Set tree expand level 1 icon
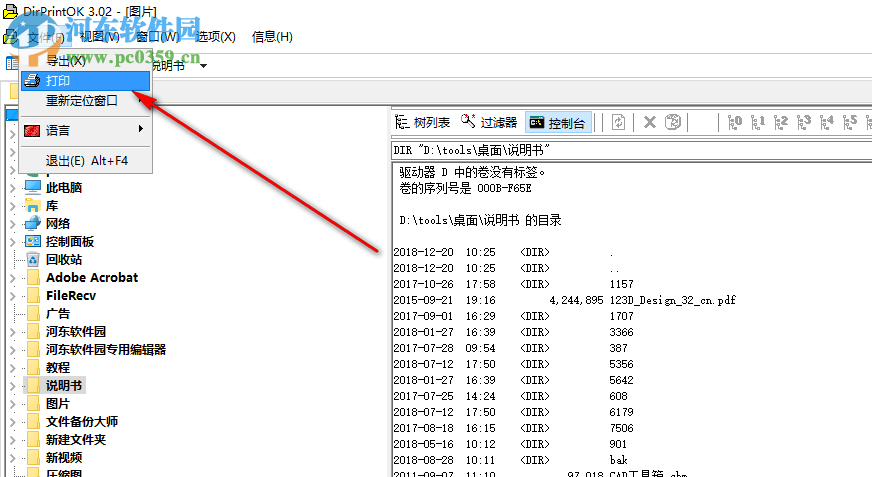 pos(757,122)
